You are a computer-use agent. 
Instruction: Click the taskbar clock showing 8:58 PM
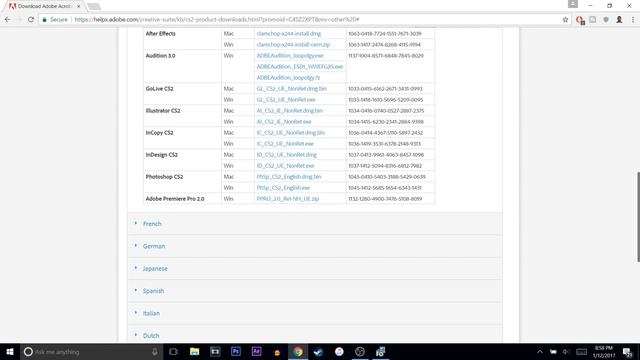point(604,351)
